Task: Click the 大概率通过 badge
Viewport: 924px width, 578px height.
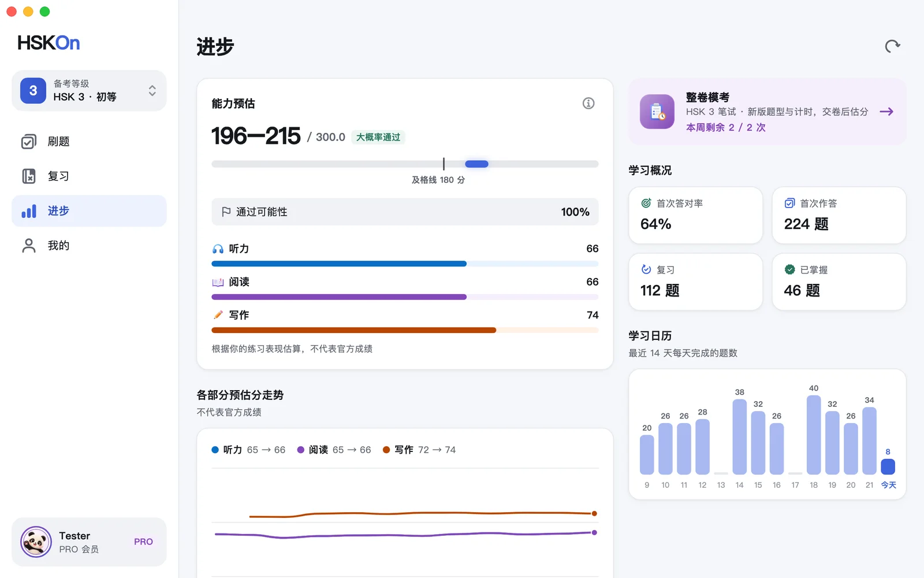Action: (x=378, y=137)
